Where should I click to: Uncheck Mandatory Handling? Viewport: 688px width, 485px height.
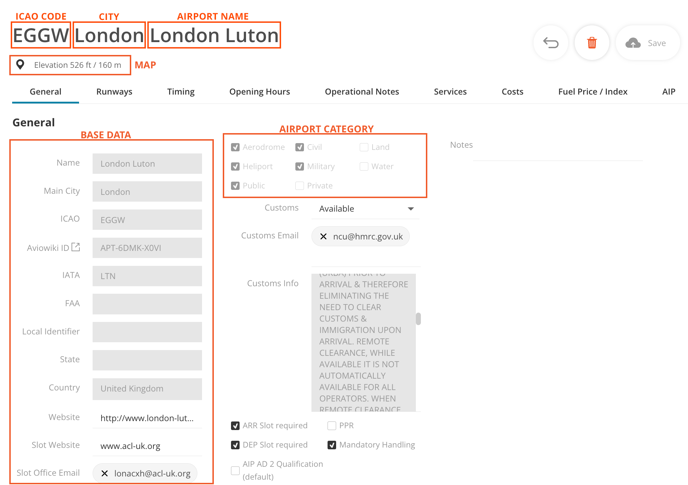[x=332, y=445]
